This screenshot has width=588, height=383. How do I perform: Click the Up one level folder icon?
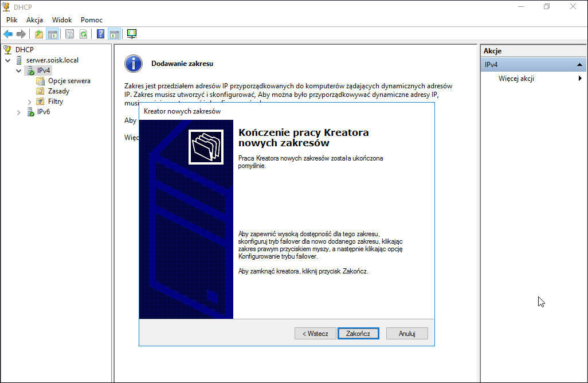38,34
